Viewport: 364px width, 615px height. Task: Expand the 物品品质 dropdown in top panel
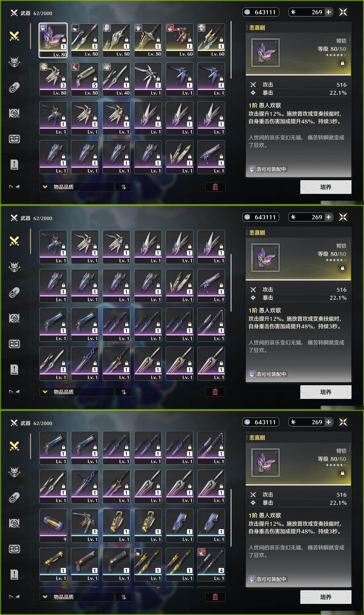[x=77, y=187]
